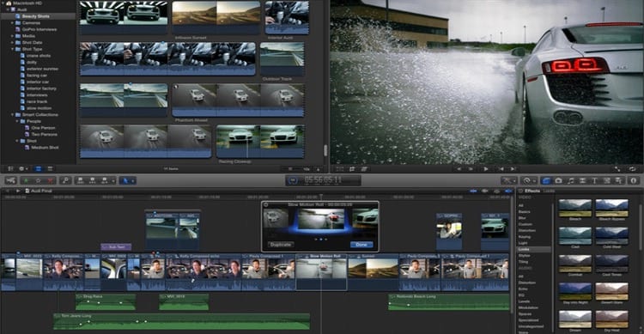
Task: Click the button just left of Play
Action: coord(471,169)
